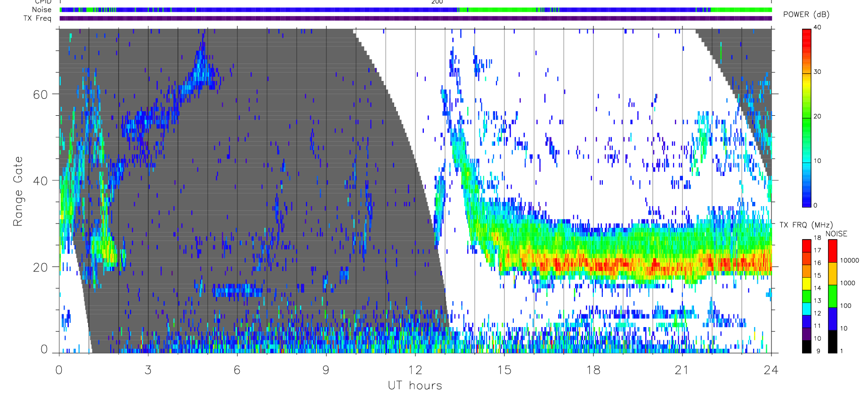Click the Noise row label beside the top strip

(x=41, y=9)
